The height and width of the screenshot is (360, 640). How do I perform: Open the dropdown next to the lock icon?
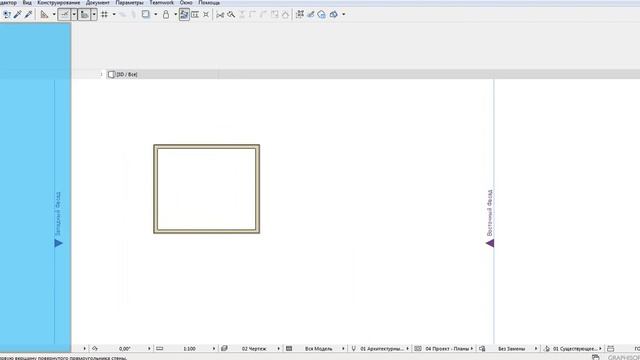click(176, 15)
